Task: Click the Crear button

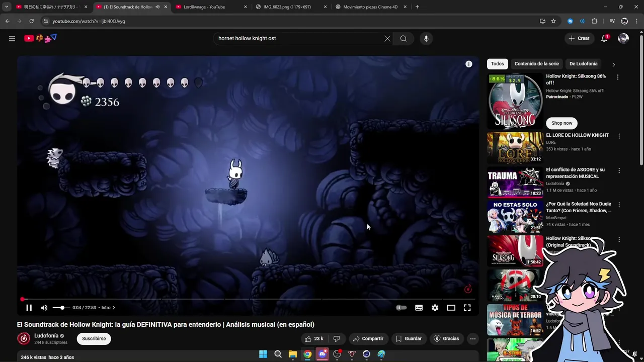Action: 579,38
